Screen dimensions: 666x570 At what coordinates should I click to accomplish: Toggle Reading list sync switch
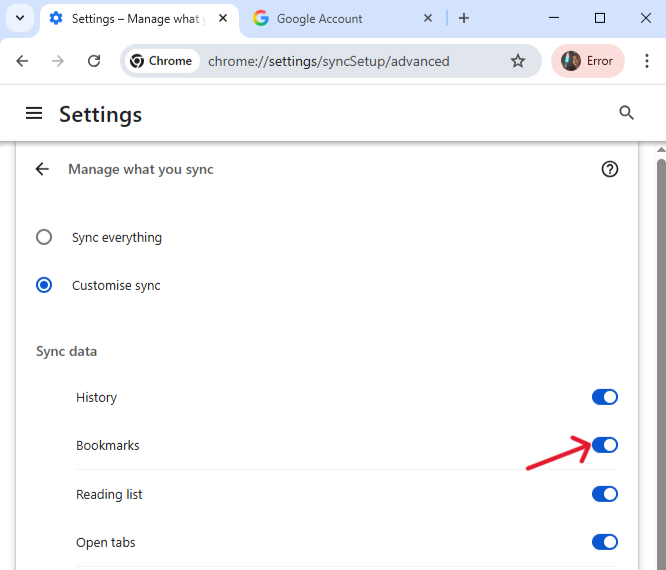click(x=604, y=494)
